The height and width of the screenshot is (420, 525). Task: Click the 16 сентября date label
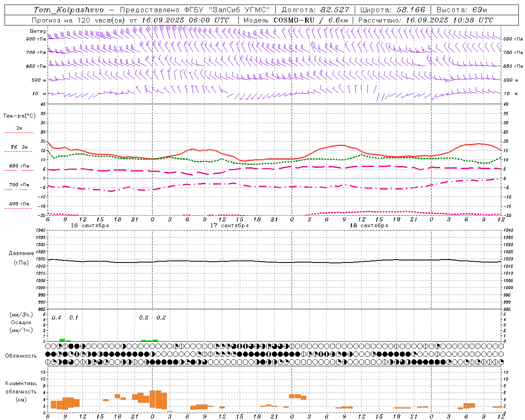(90, 226)
